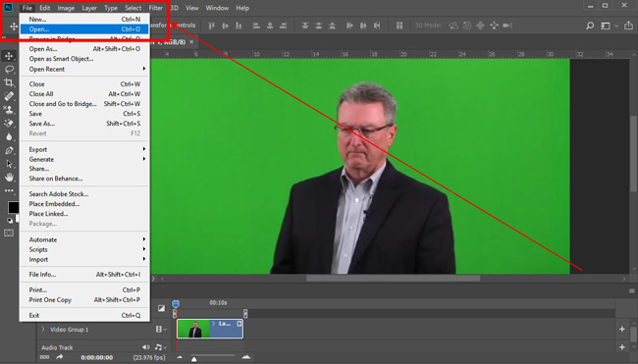Reset default foreground and background colors

coord(10,220)
